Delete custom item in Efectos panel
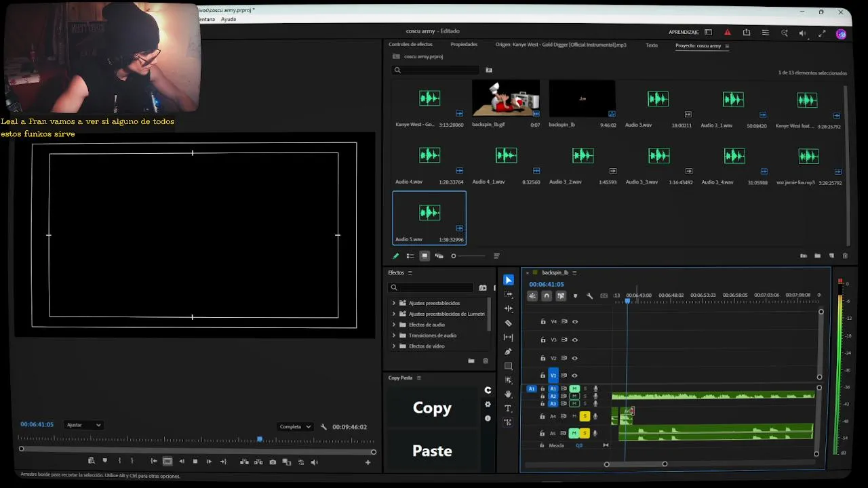 point(485,361)
